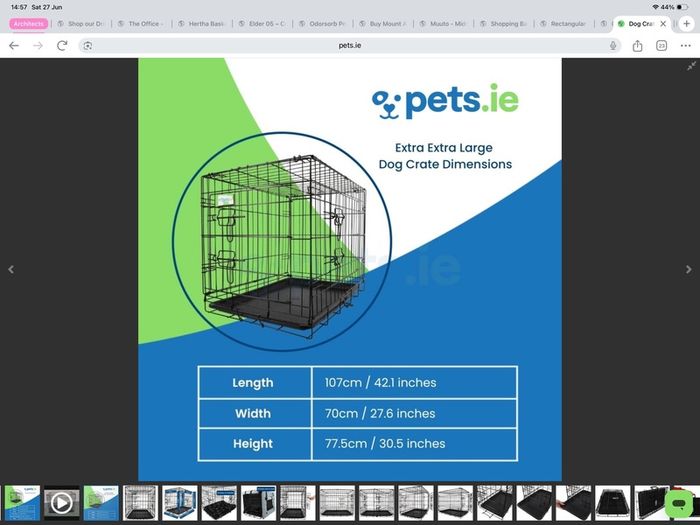Image resolution: width=700 pixels, height=525 pixels.
Task: Click the Extra Extra Large Dog Crate Dimensions heading
Action: [445, 156]
